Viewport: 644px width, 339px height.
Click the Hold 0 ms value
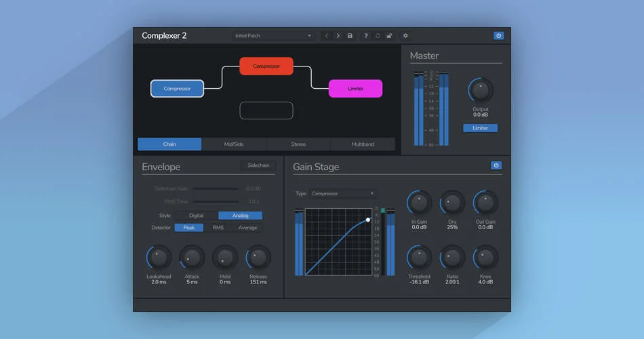225,282
